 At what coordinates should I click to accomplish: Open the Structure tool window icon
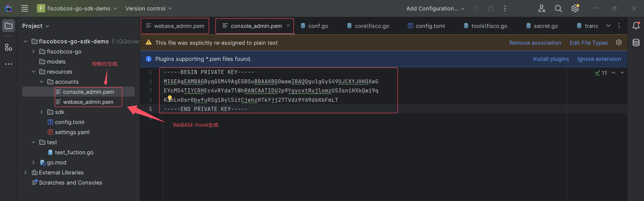[x=9, y=47]
